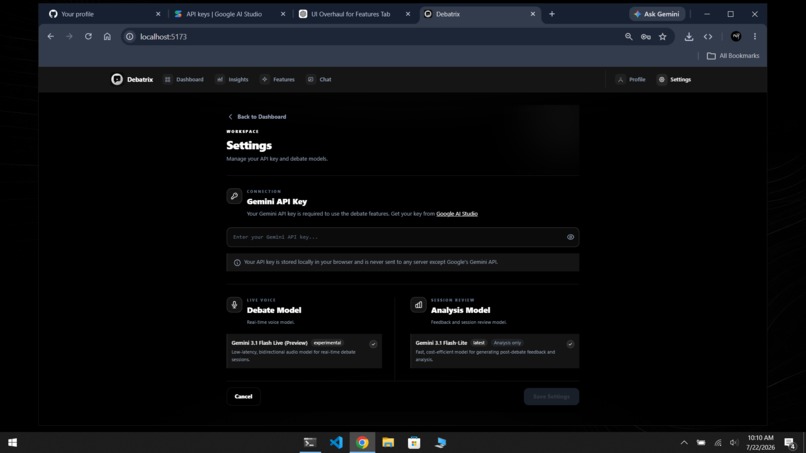The height and width of the screenshot is (453, 806).
Task: Show hidden system tray icons
Action: coord(684,443)
